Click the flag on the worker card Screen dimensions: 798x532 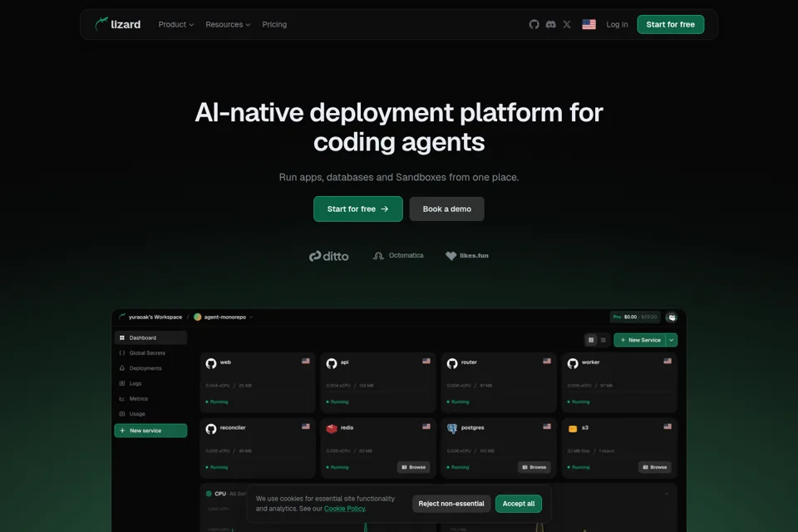pos(667,361)
